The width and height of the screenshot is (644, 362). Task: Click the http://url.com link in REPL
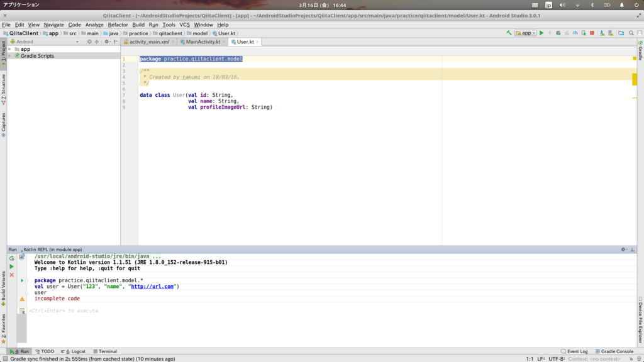(x=152, y=287)
